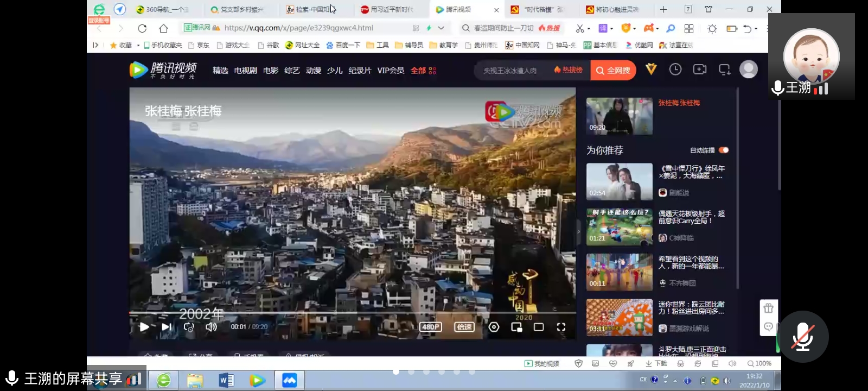Click the 全网搜 search button
This screenshot has height=391, width=868.
click(x=613, y=71)
